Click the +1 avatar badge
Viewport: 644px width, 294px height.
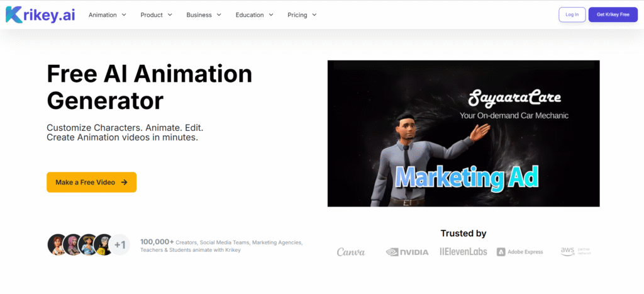click(119, 244)
